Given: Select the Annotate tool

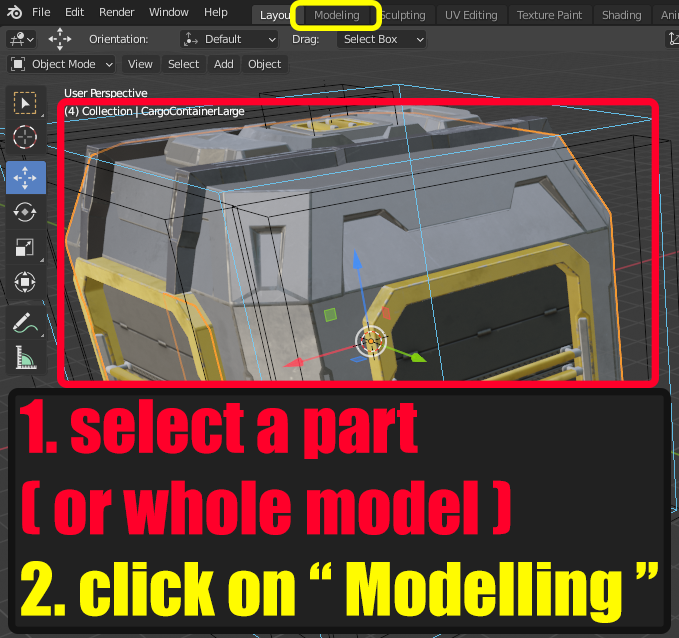Looking at the screenshot, I should (x=26, y=323).
